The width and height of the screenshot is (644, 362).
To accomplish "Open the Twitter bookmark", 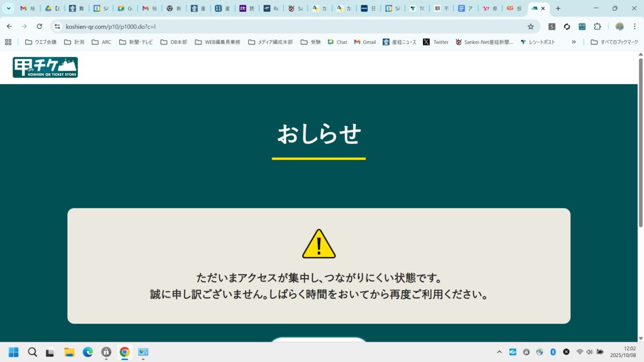I will point(435,42).
